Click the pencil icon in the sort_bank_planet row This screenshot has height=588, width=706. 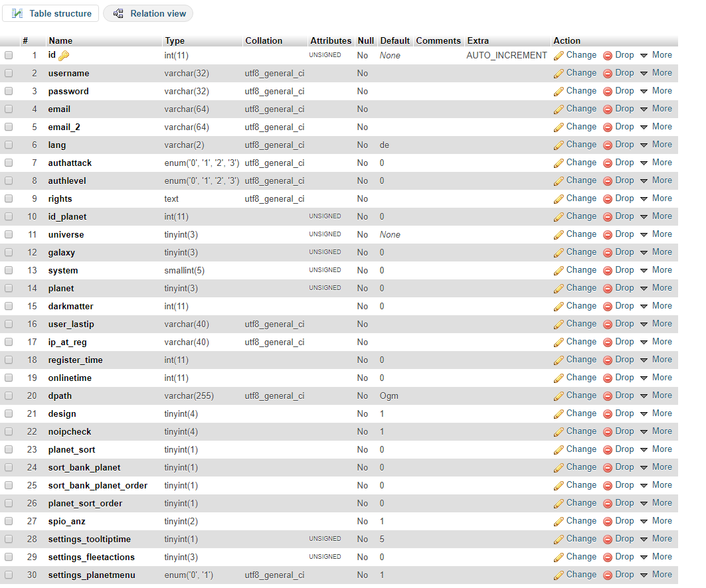pos(559,467)
